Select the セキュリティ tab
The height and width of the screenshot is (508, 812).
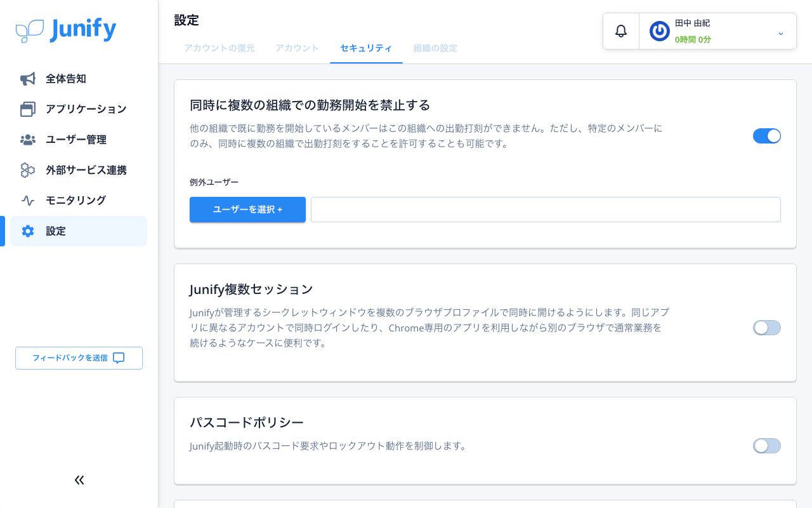366,48
